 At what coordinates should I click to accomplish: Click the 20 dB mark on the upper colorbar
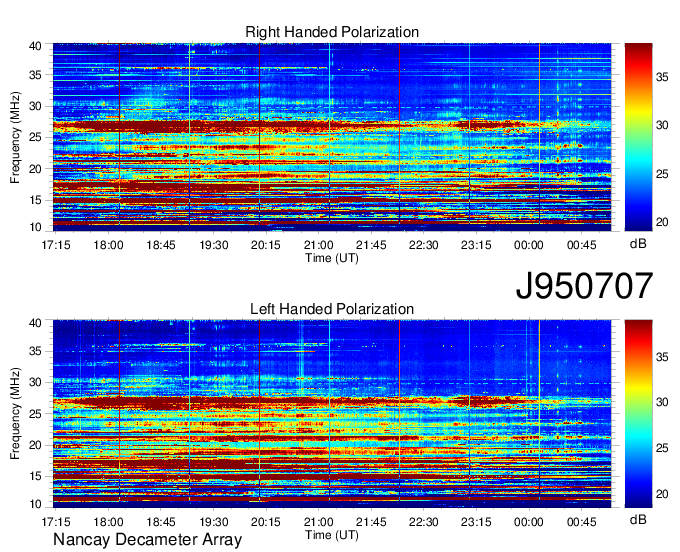(x=662, y=222)
